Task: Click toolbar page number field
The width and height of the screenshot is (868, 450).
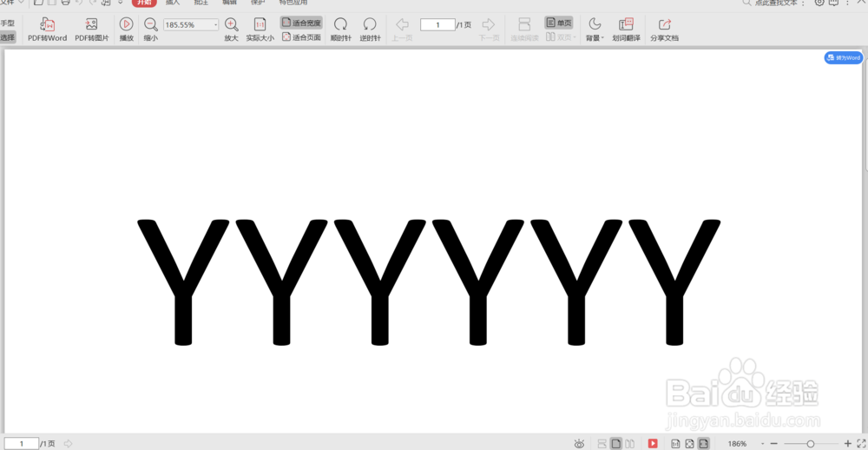Action: (437, 25)
